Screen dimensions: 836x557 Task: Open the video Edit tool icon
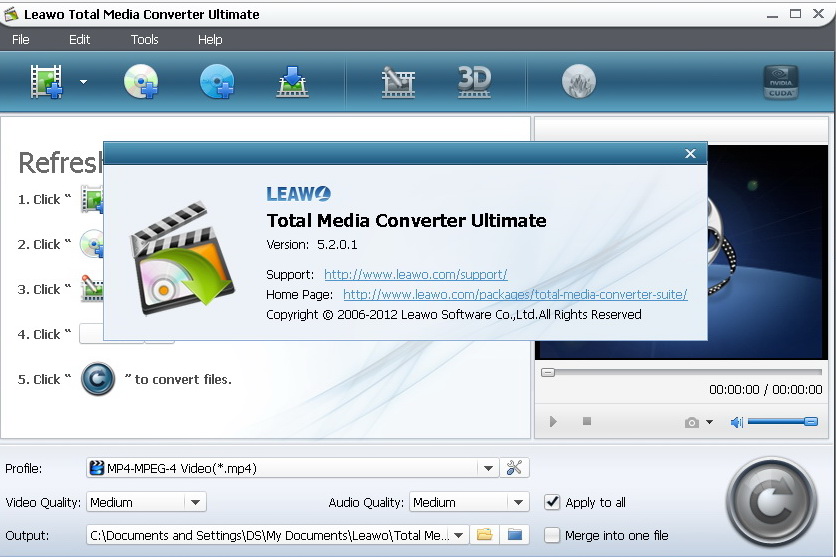pyautogui.click(x=398, y=82)
